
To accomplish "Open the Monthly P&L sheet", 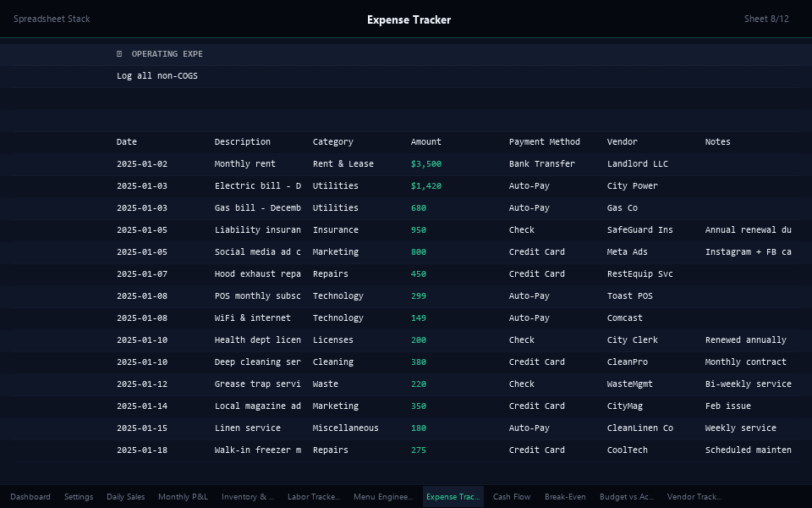I will click(x=183, y=497).
